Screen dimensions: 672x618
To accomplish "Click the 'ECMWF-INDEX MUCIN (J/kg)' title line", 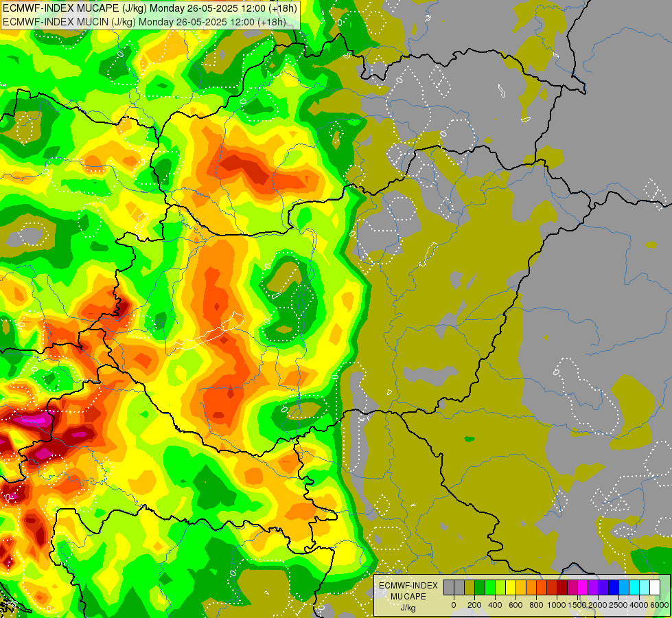I will (144, 21).
